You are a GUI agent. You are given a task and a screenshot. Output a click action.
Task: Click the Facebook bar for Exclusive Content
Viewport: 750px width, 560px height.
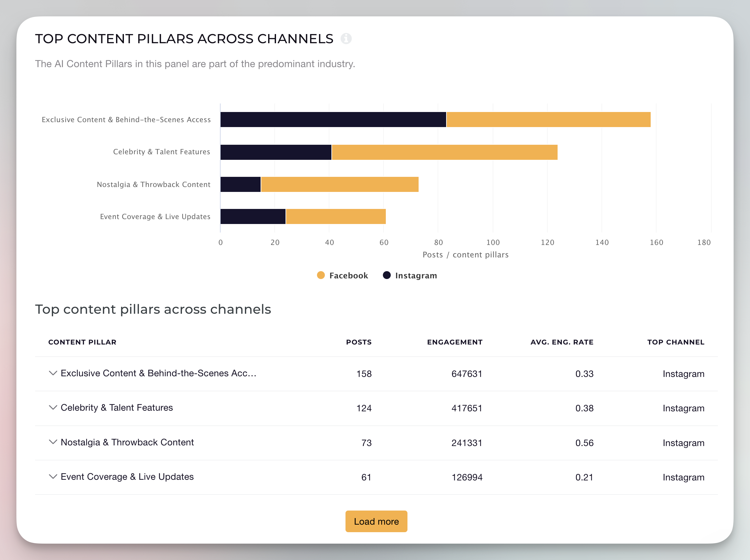548,120
